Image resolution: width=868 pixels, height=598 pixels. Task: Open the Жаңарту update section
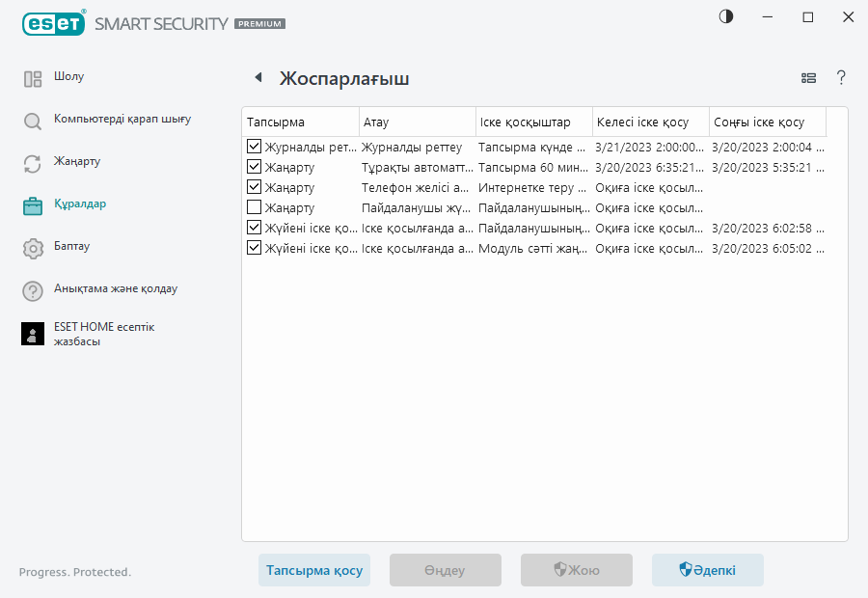pos(33,161)
